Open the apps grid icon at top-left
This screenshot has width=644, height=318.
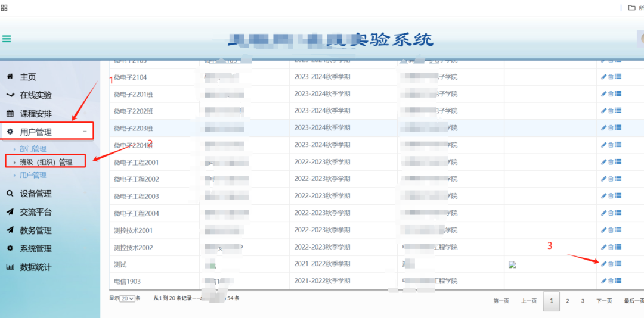tap(4, 7)
